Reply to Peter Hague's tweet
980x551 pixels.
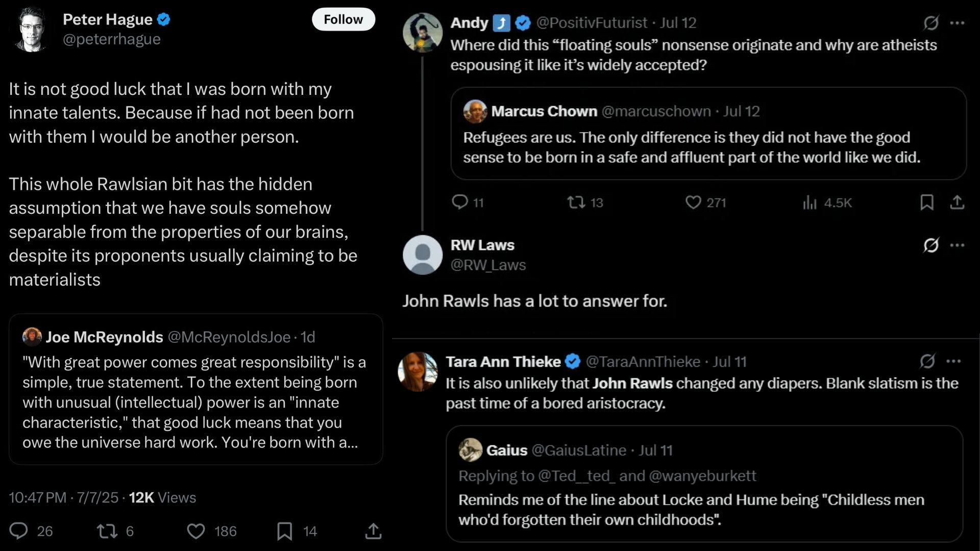[x=19, y=531]
